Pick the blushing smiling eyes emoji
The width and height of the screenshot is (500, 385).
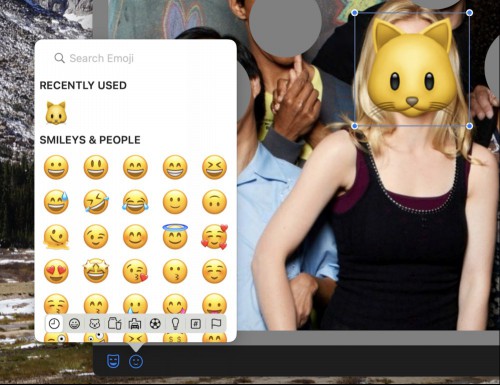[135, 237]
